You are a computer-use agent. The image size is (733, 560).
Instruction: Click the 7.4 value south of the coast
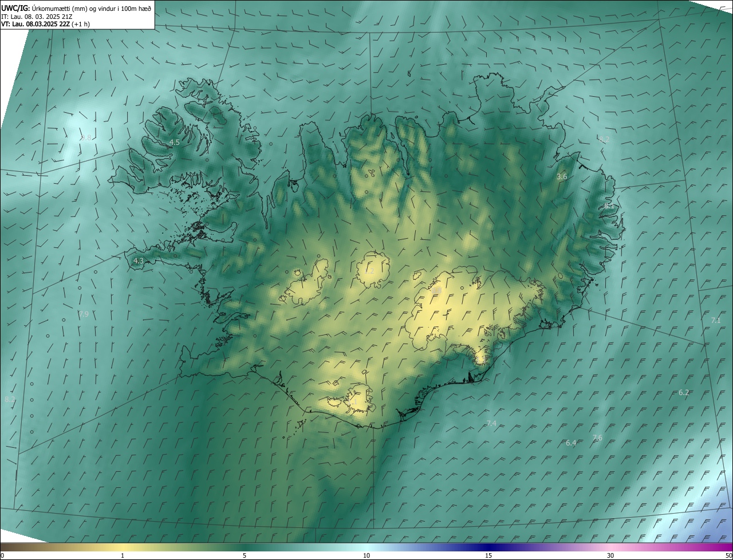point(491,424)
